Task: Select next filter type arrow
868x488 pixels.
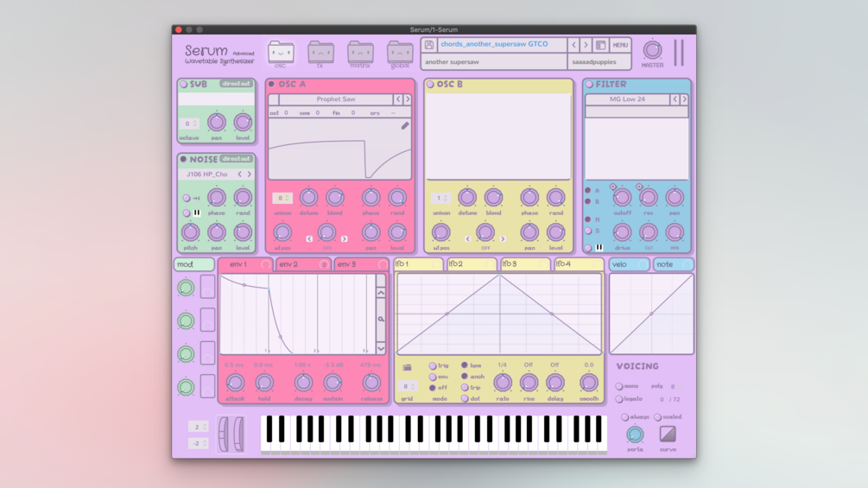Action: pos(684,99)
